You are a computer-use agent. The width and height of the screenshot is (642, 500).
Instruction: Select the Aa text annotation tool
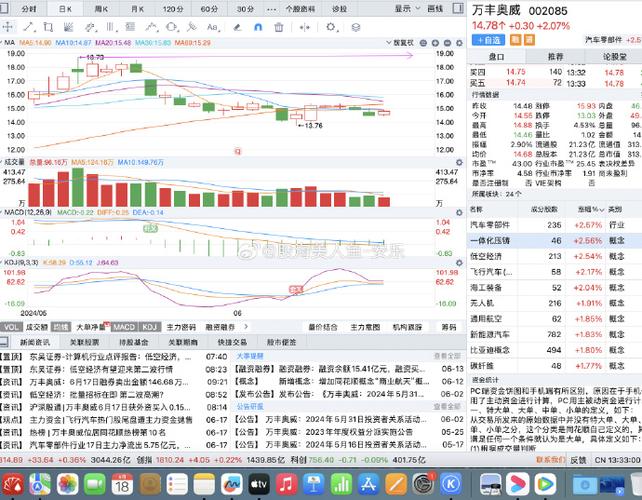[x=212, y=27]
